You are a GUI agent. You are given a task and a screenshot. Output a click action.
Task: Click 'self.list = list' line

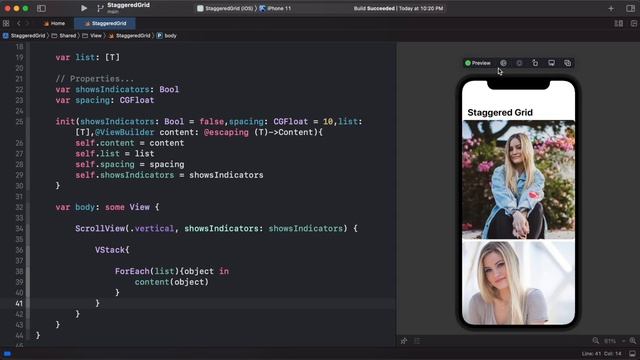click(x=115, y=153)
